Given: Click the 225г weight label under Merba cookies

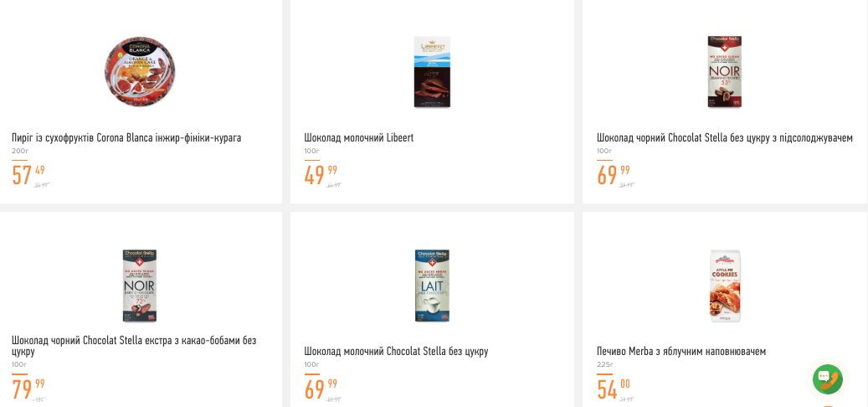Looking at the screenshot, I should click(605, 364).
